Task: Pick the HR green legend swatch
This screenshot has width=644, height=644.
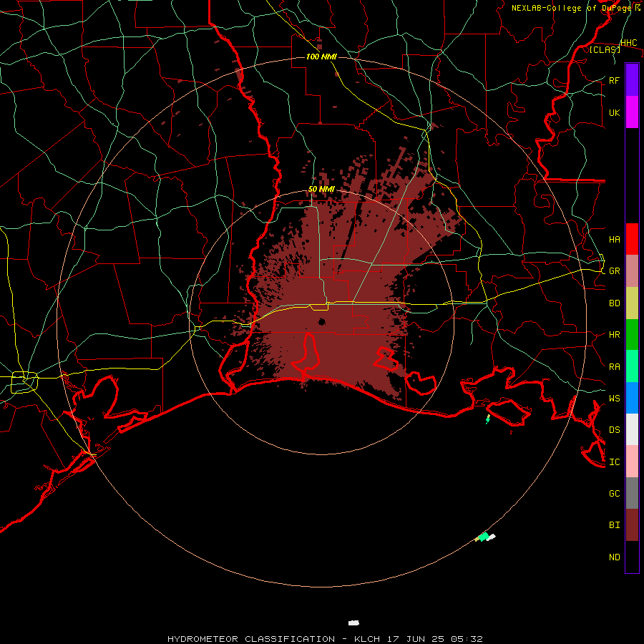Action: [632, 335]
